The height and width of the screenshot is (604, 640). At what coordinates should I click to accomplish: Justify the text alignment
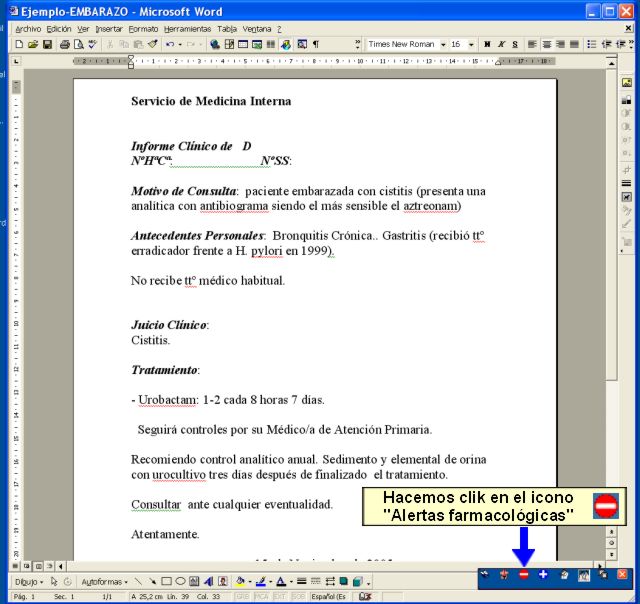[574, 44]
